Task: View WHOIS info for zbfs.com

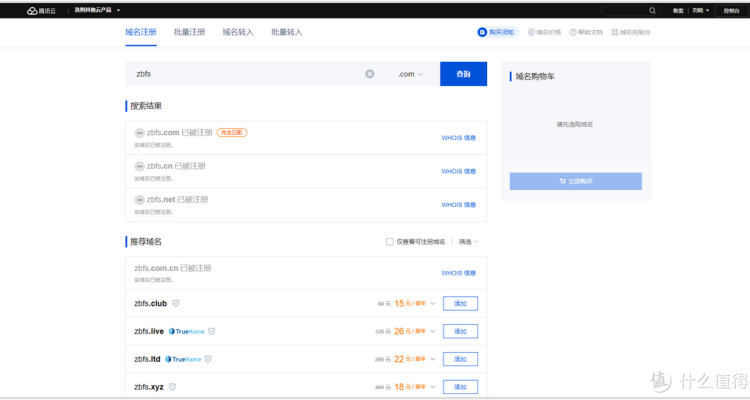Action: [458, 138]
